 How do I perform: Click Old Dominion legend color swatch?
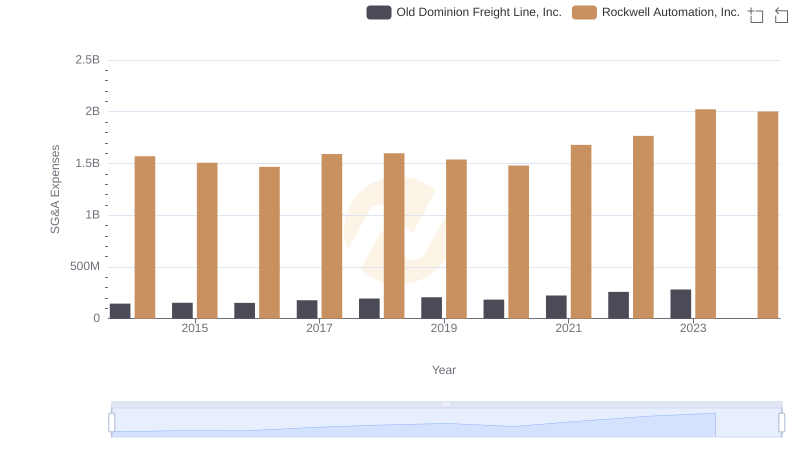click(379, 12)
